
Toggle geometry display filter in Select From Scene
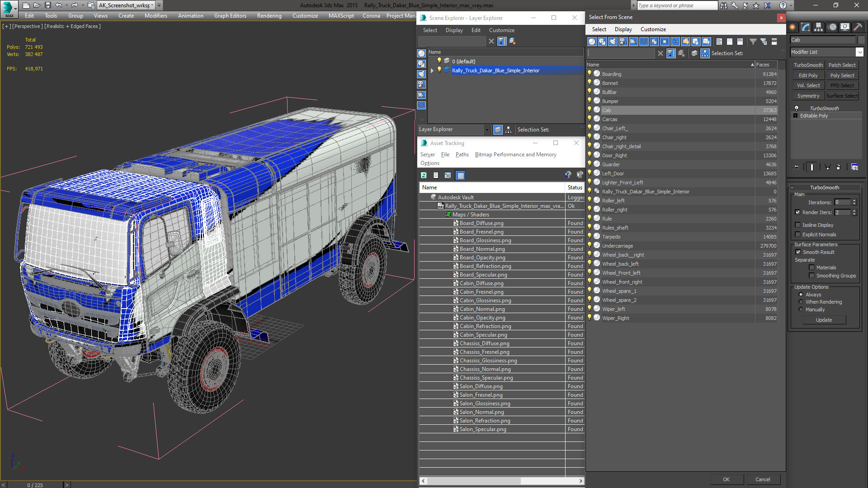pyautogui.click(x=592, y=42)
